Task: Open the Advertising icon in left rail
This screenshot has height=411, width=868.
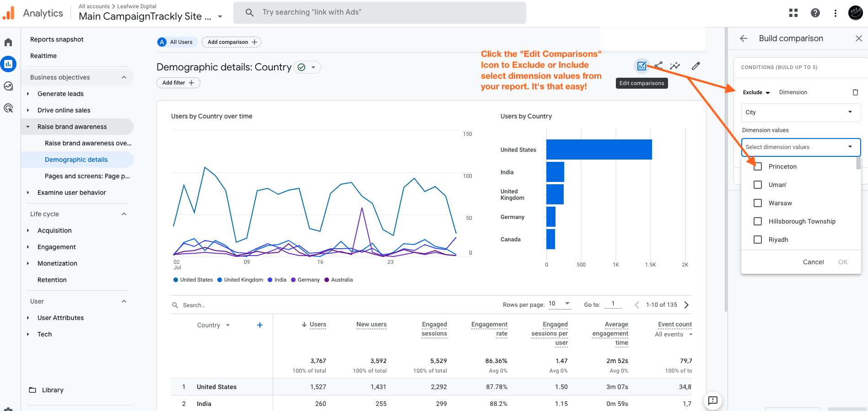Action: (8, 108)
